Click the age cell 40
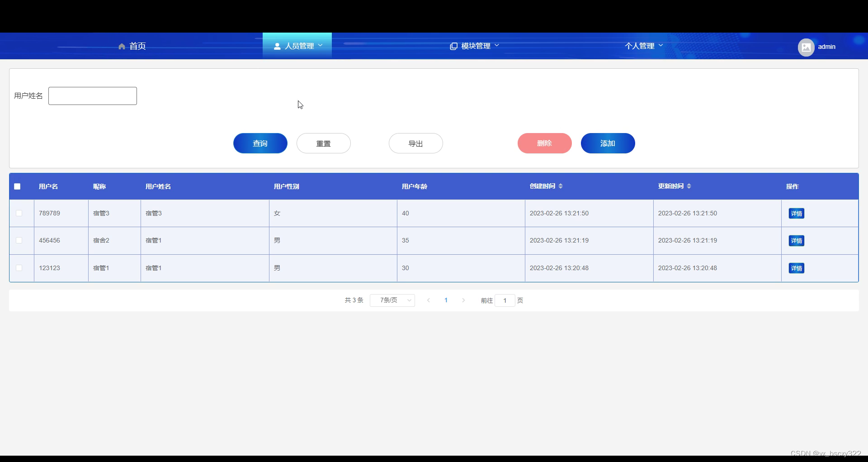 (x=406, y=213)
